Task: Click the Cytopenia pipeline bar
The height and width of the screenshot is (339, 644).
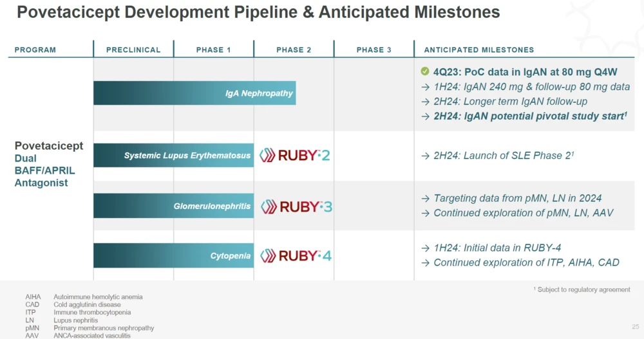Action: pyautogui.click(x=174, y=255)
